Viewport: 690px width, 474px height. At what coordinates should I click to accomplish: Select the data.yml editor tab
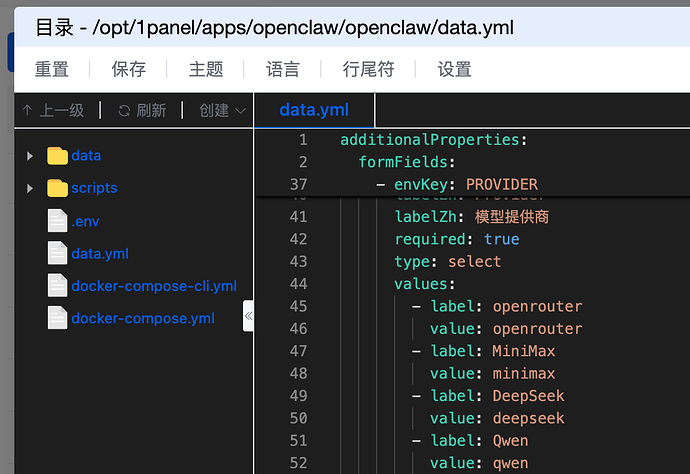[314, 110]
